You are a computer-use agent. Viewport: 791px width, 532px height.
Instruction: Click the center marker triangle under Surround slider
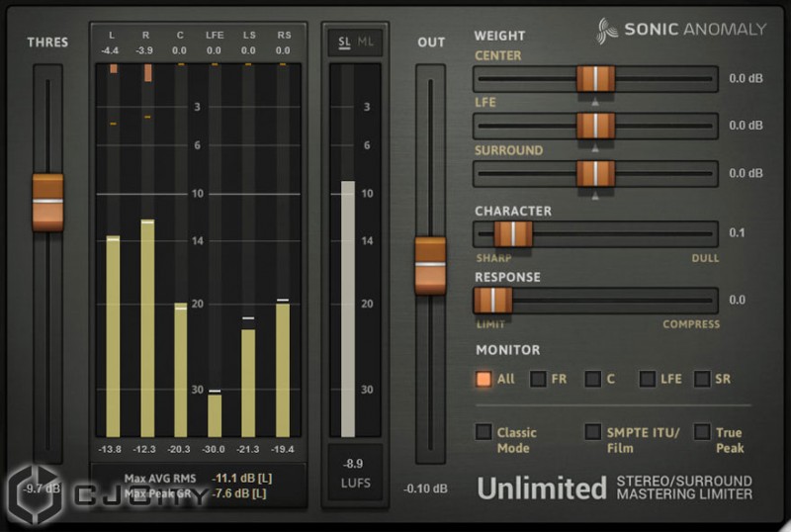pyautogui.click(x=595, y=196)
